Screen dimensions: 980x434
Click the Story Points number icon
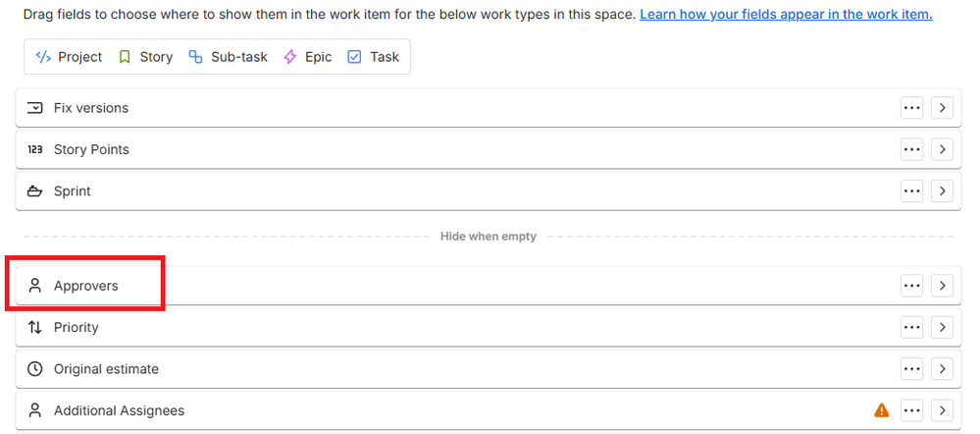(35, 149)
